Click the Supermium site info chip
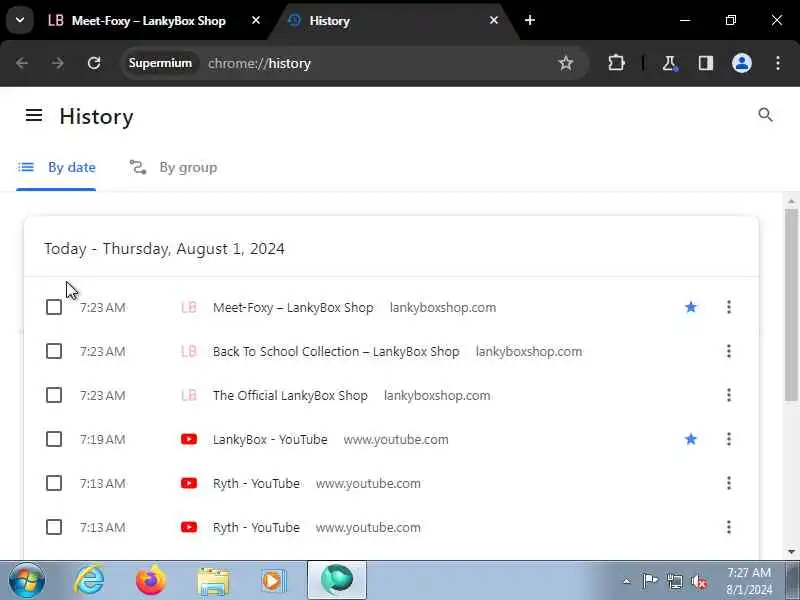Viewport: 800px width, 600px height. click(160, 63)
